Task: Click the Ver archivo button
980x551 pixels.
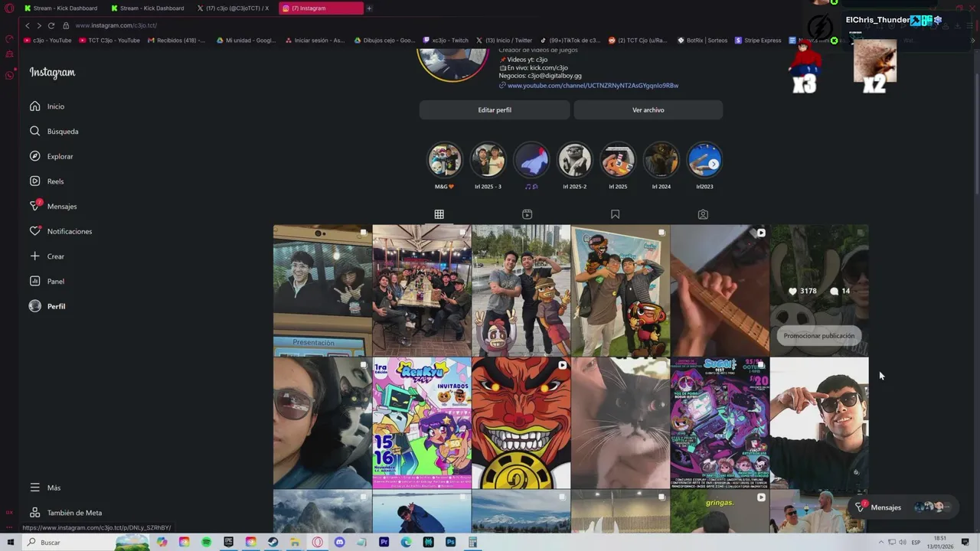Action: point(648,110)
